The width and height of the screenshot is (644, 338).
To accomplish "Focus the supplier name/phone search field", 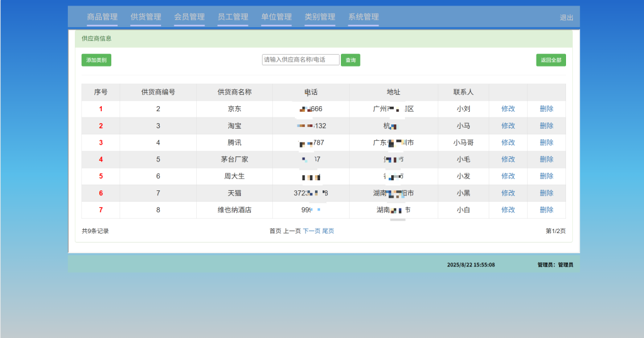I will pyautogui.click(x=301, y=60).
